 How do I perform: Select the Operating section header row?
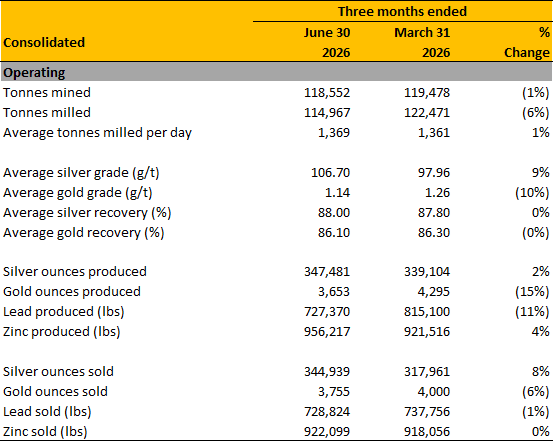click(x=276, y=72)
